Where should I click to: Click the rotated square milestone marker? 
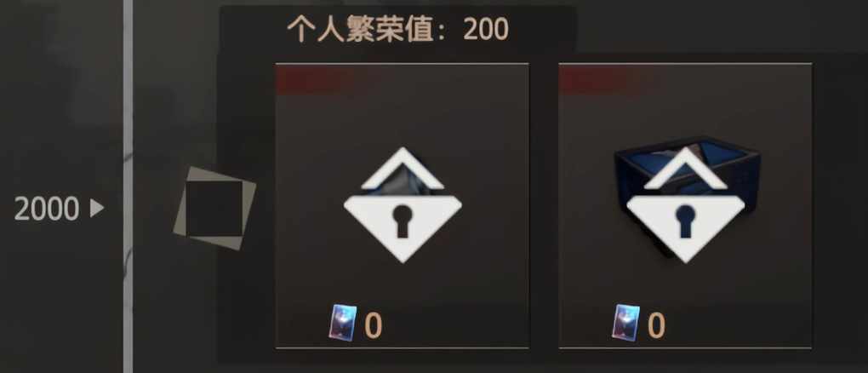(214, 209)
